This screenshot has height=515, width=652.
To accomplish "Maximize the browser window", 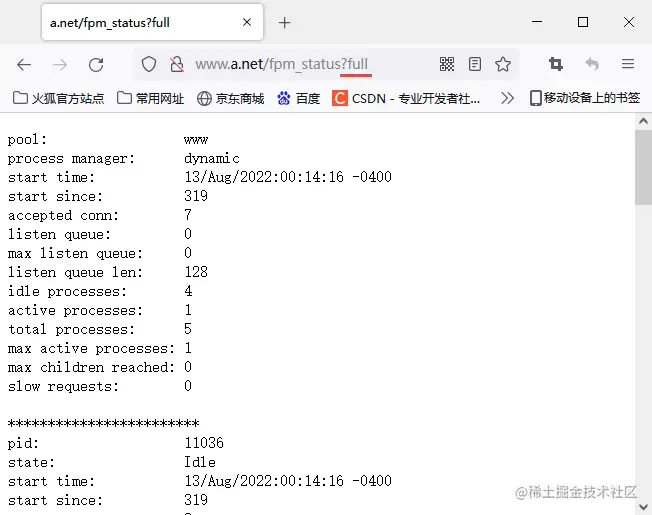I will [x=583, y=22].
